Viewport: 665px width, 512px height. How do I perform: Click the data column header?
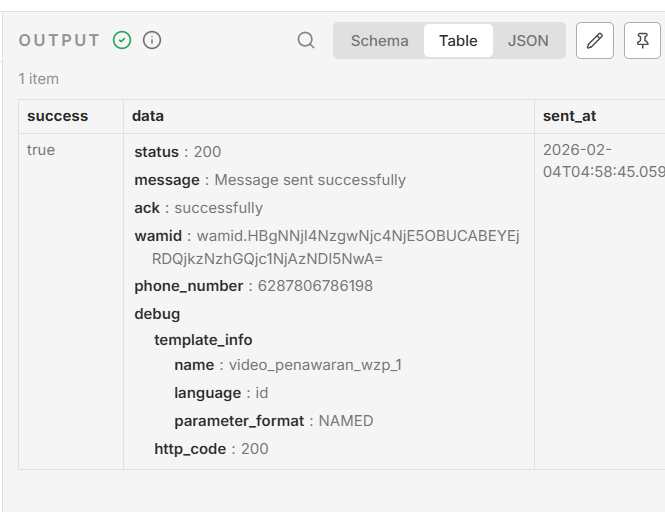(148, 116)
